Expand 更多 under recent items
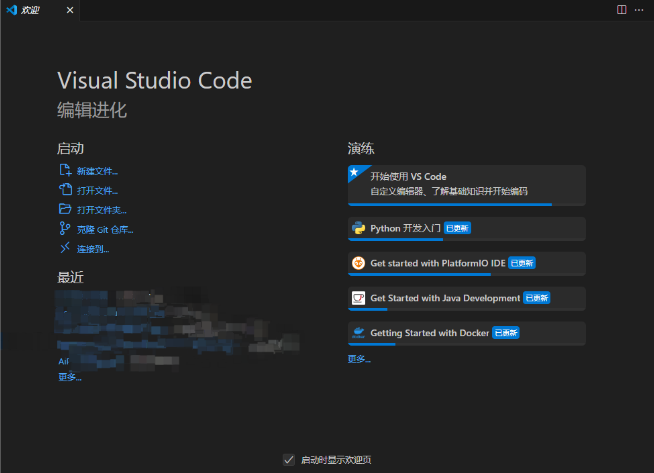The height and width of the screenshot is (473, 654). click(70, 377)
